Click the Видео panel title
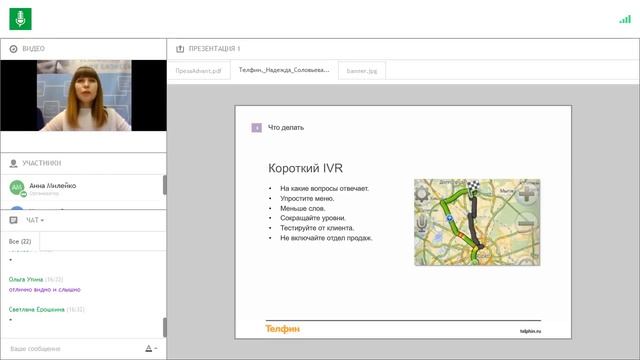 tap(33, 49)
